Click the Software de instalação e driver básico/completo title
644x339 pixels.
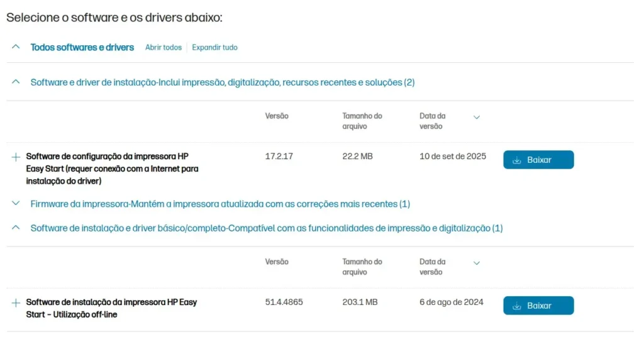coord(266,228)
